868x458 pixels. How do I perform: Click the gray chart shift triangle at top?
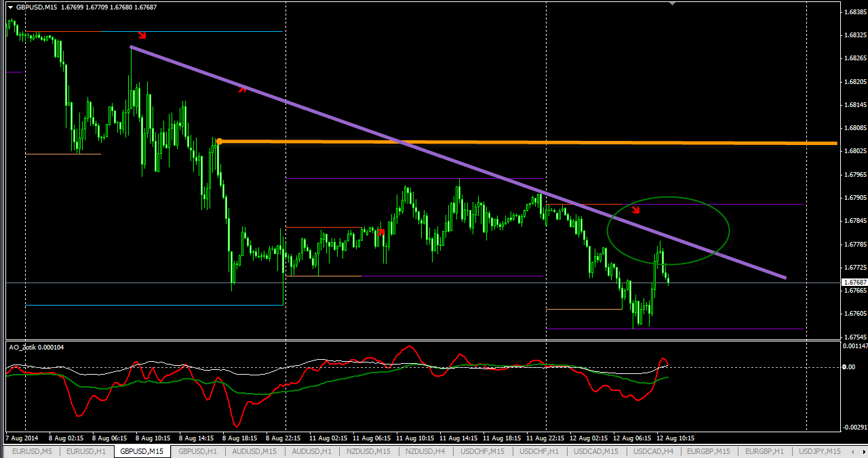pos(672,4)
